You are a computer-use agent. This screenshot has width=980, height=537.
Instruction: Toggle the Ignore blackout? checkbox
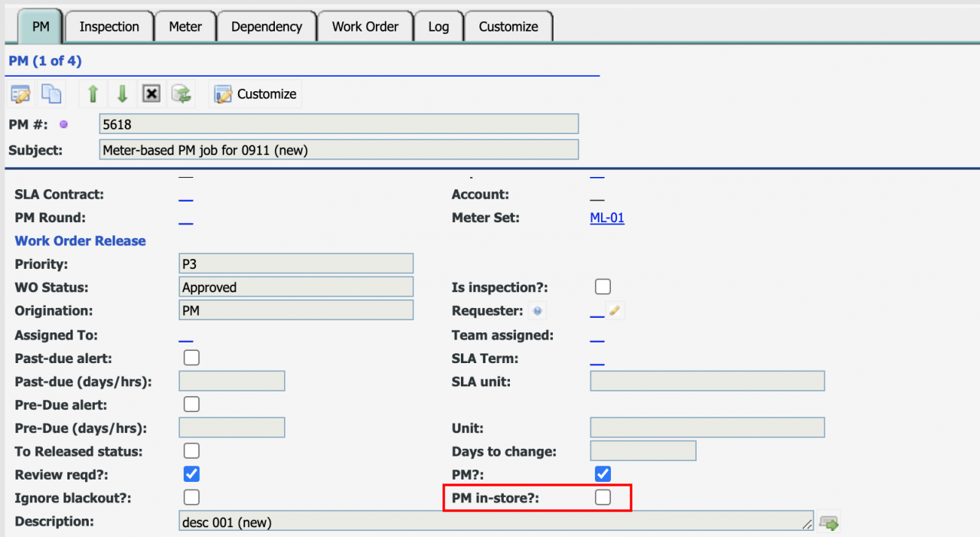coord(191,498)
